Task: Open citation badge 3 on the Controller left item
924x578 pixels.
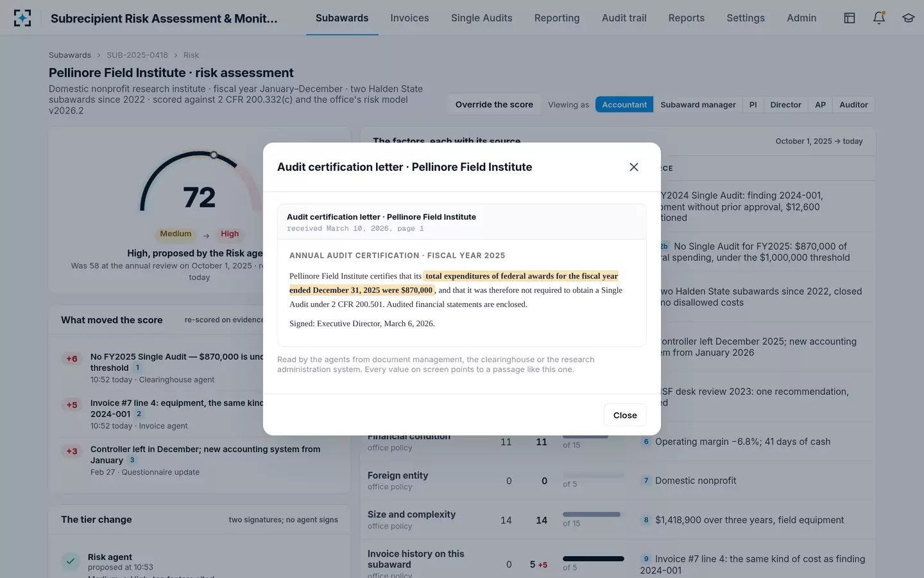Action: coord(132,460)
